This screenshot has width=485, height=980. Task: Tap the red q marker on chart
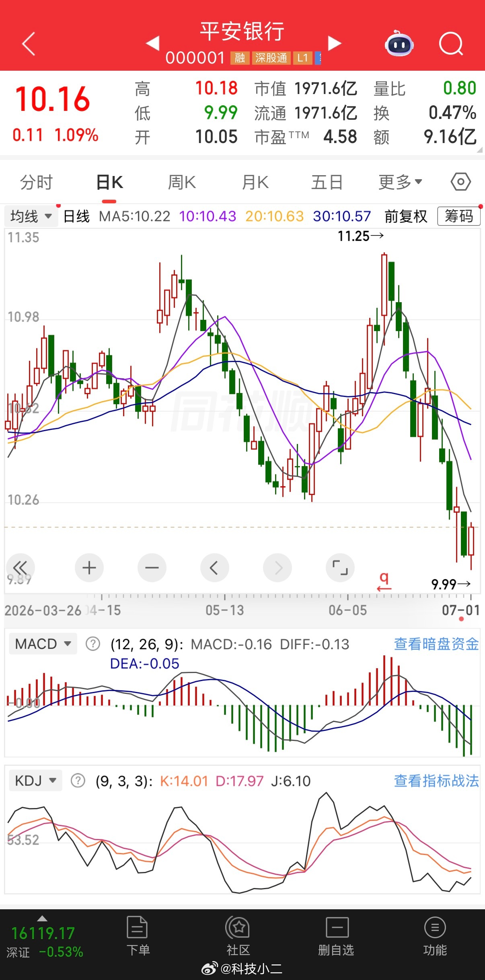pyautogui.click(x=384, y=581)
